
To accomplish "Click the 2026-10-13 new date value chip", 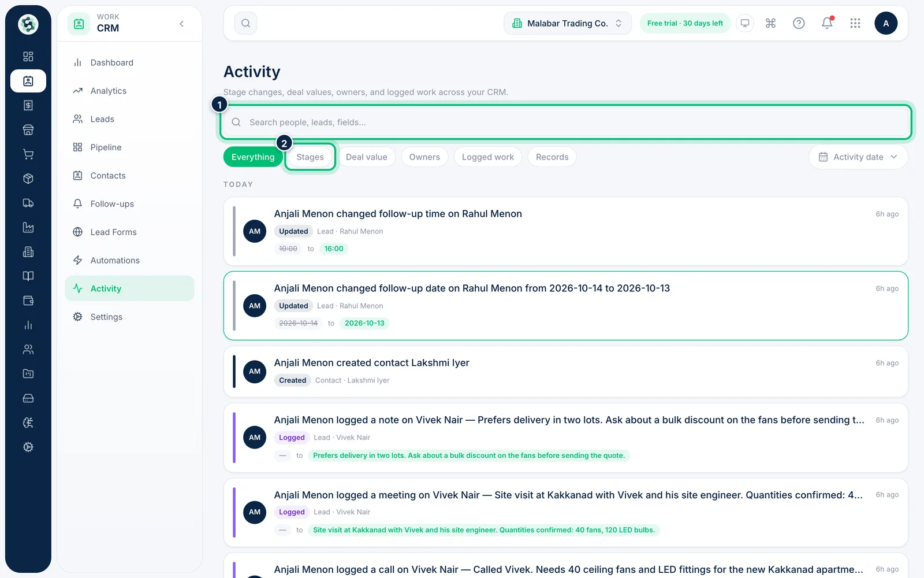I will (x=364, y=323).
